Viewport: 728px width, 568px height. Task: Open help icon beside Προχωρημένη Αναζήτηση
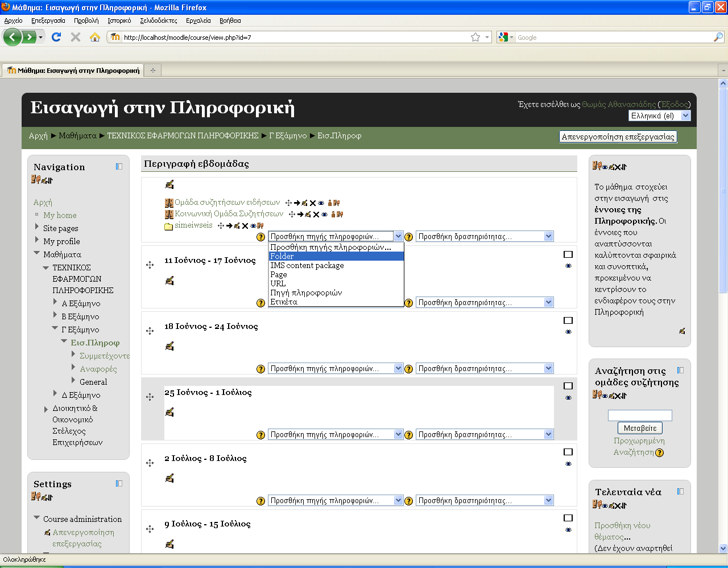click(659, 453)
